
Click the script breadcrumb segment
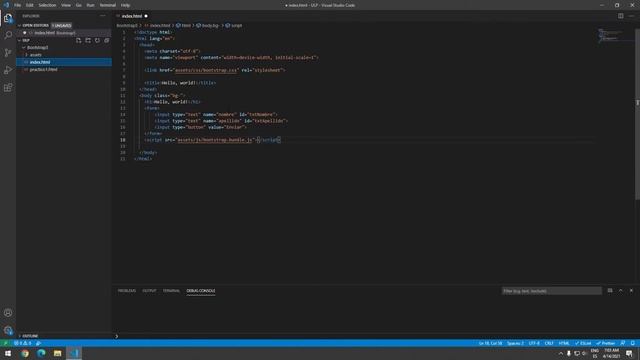pos(234,25)
